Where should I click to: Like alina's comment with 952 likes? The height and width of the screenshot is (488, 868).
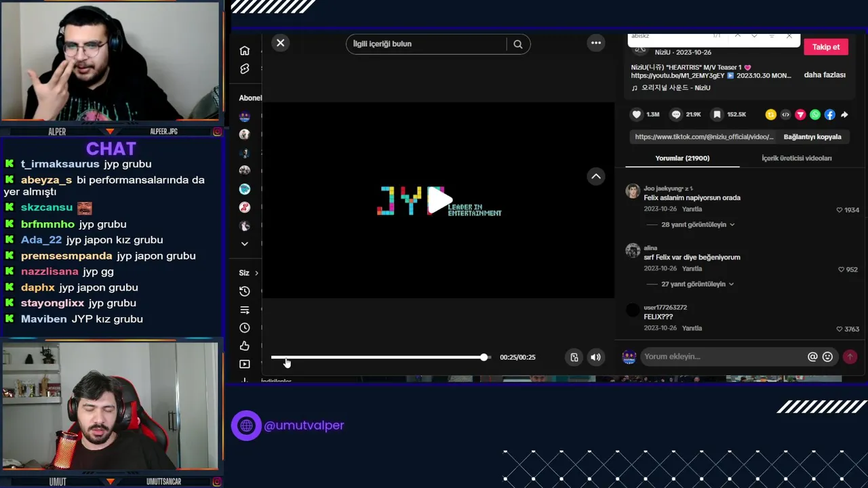click(842, 270)
